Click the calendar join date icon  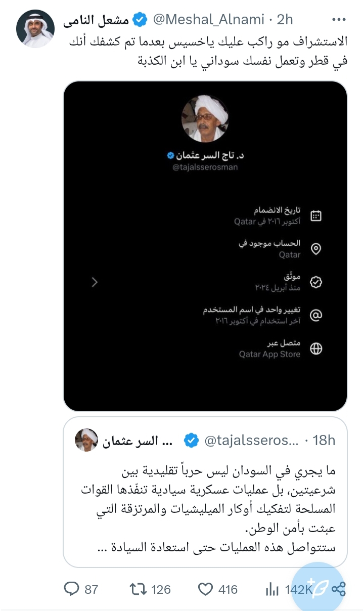click(316, 216)
